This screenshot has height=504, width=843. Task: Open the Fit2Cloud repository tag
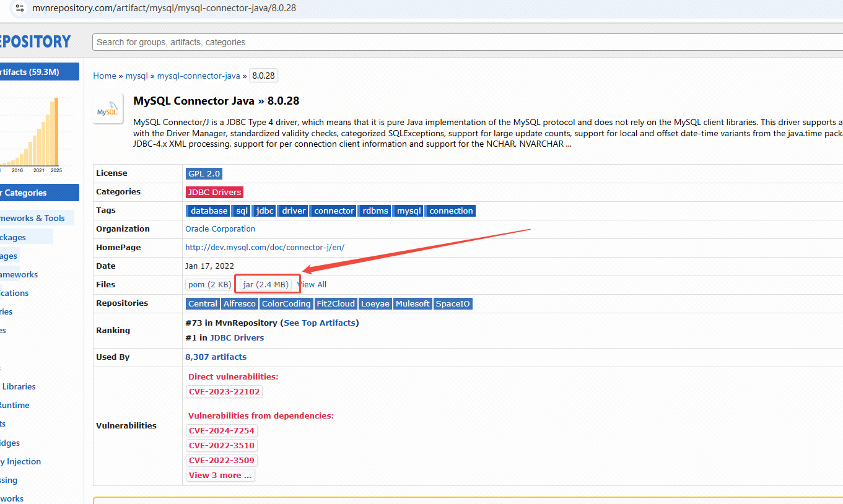point(336,303)
